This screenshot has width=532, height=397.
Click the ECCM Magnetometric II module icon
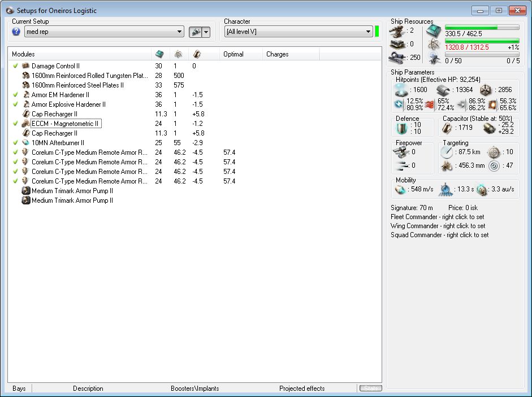[x=26, y=124]
